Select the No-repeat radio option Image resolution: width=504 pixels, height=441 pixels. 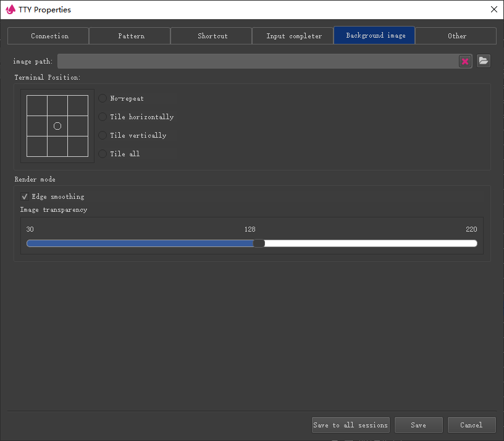coord(103,98)
